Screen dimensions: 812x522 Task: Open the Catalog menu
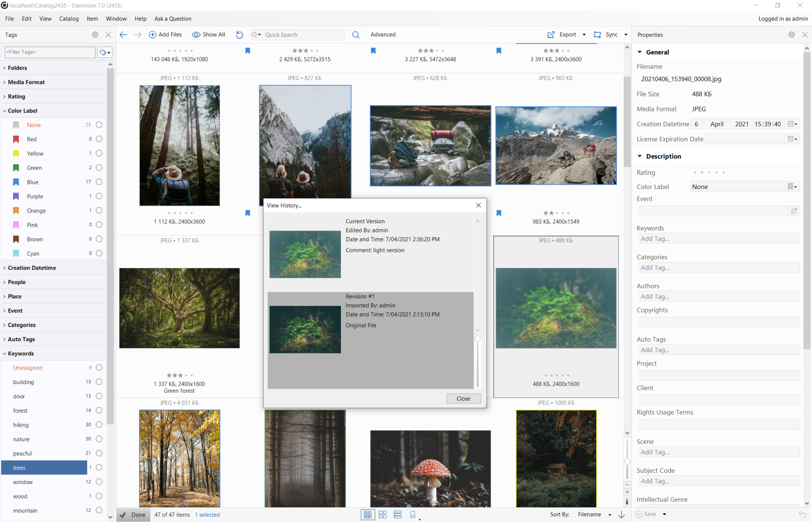click(x=69, y=19)
